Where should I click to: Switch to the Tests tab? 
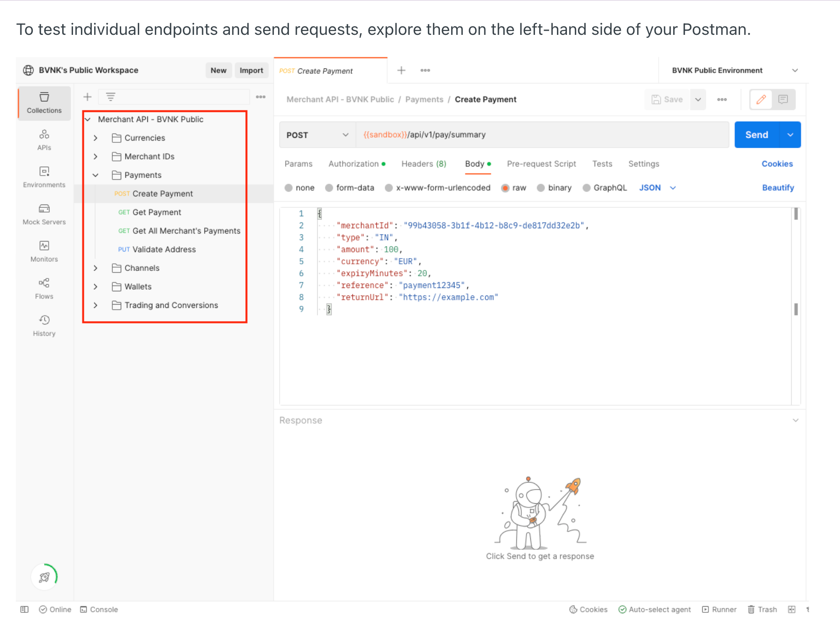(602, 164)
